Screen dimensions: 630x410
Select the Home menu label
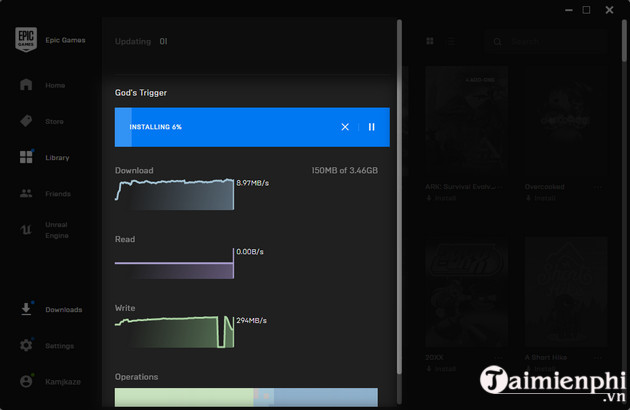click(55, 85)
